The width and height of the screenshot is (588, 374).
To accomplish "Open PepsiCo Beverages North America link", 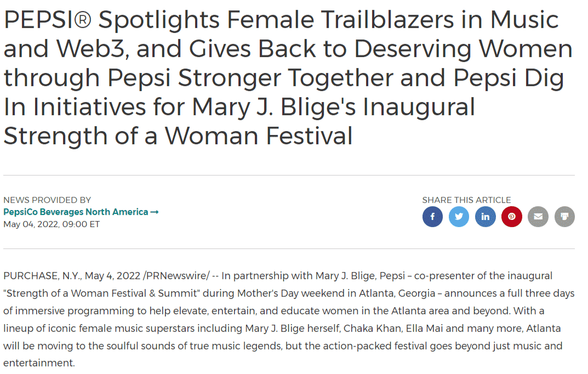I will pyautogui.click(x=76, y=212).
